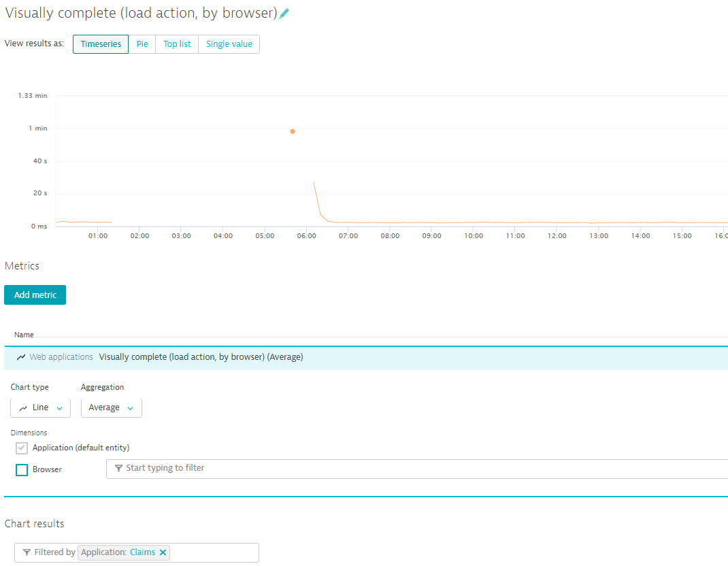Select the Single value view
Image resolution: width=728 pixels, height=566 pixels.
(229, 44)
